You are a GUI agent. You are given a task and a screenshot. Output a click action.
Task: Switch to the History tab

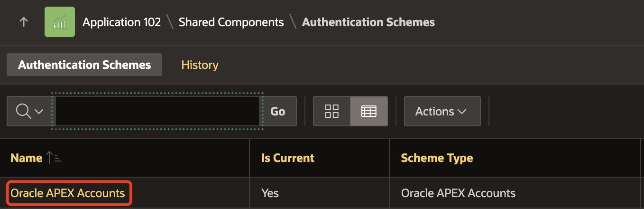(x=200, y=65)
